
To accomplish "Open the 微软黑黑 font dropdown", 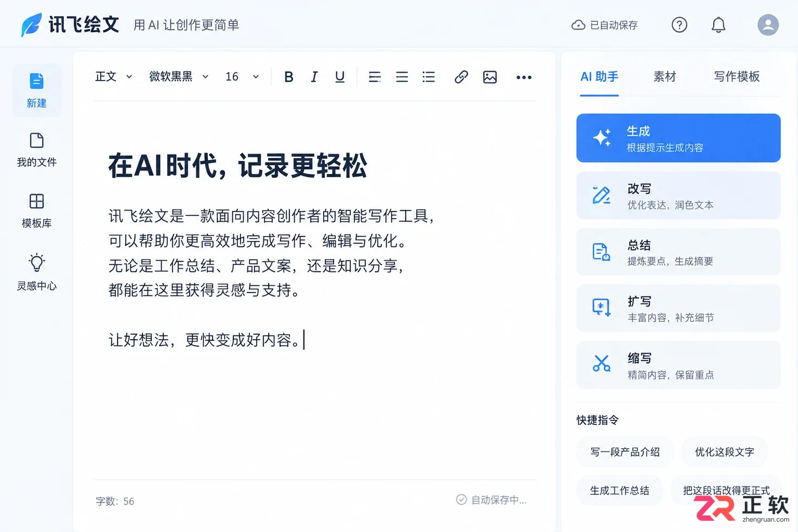I will (x=179, y=76).
